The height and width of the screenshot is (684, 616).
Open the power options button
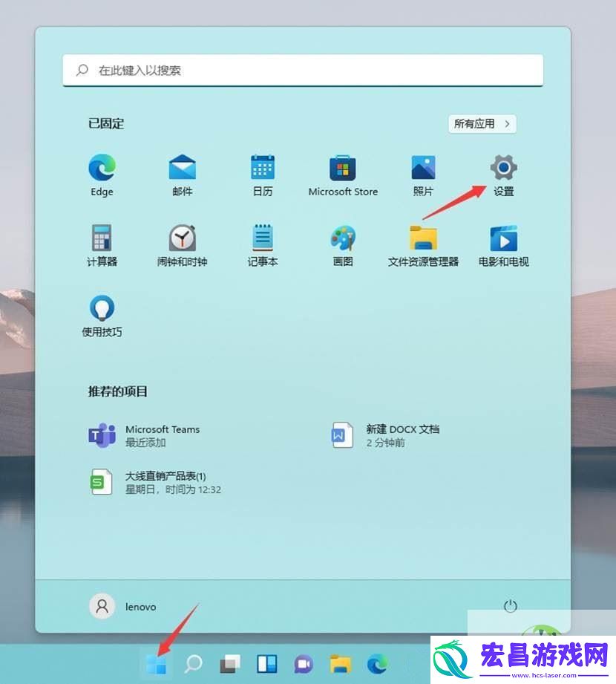click(510, 606)
